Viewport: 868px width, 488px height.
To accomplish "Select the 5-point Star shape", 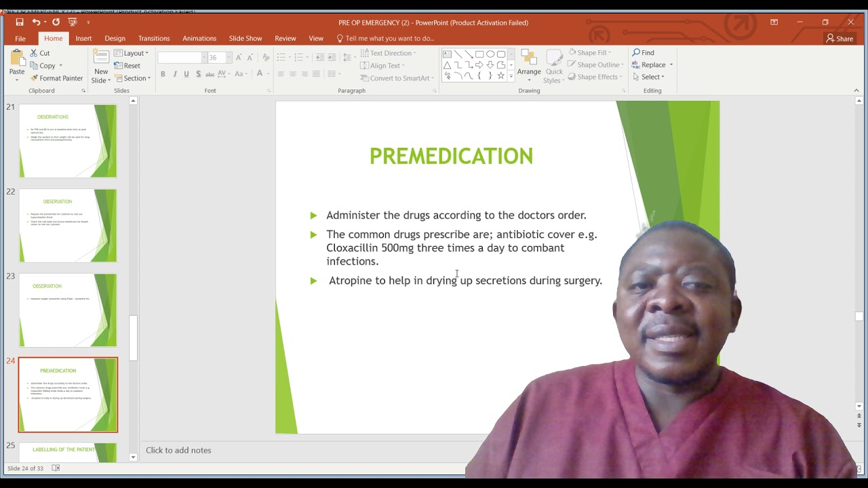I will [501, 76].
